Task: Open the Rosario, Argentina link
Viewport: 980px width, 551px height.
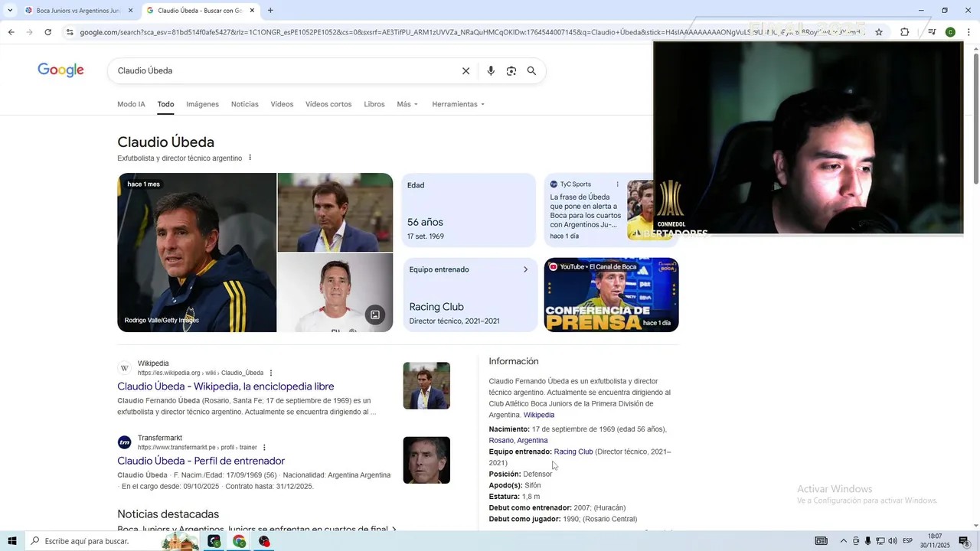Action: (518, 441)
